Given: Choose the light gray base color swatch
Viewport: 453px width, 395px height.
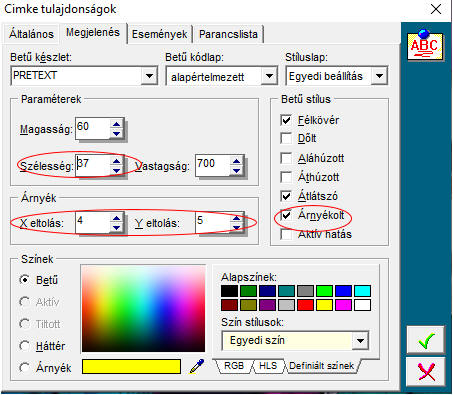Looking at the screenshot, I should [x=286, y=305].
